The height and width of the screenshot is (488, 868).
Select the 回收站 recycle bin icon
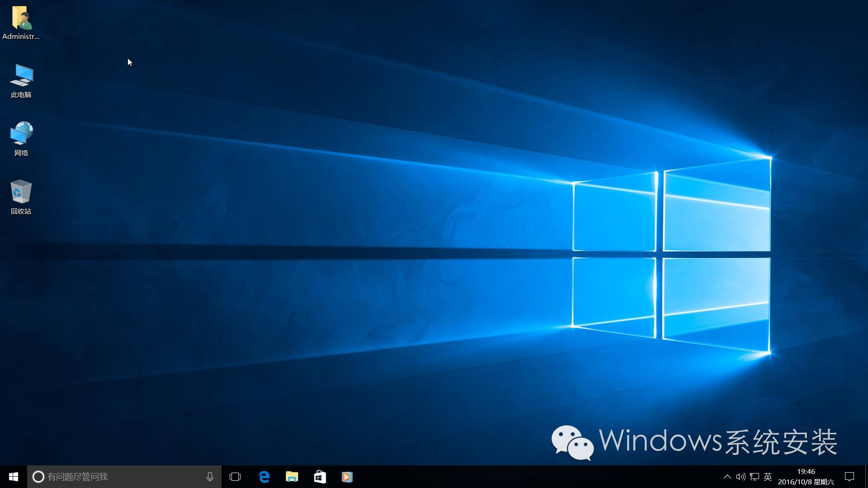pyautogui.click(x=21, y=197)
